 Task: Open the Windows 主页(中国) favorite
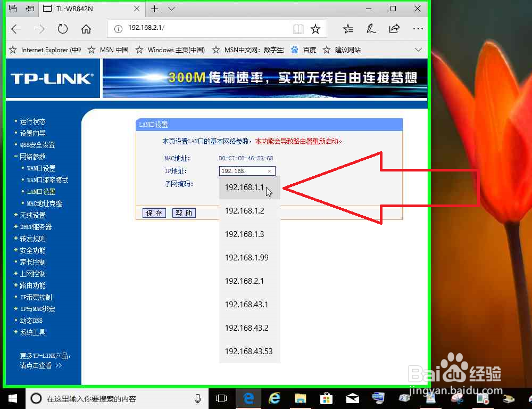coord(170,50)
